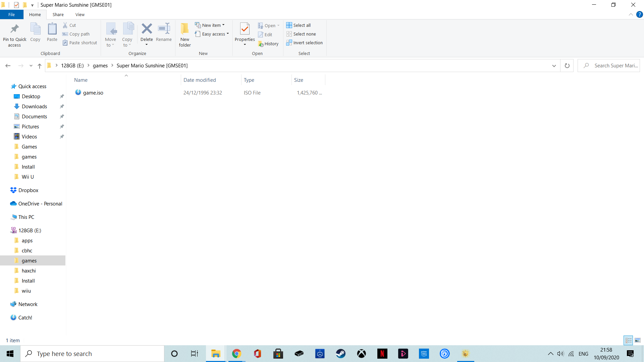
Task: Open Downloads in Quick access
Action: 34,106
